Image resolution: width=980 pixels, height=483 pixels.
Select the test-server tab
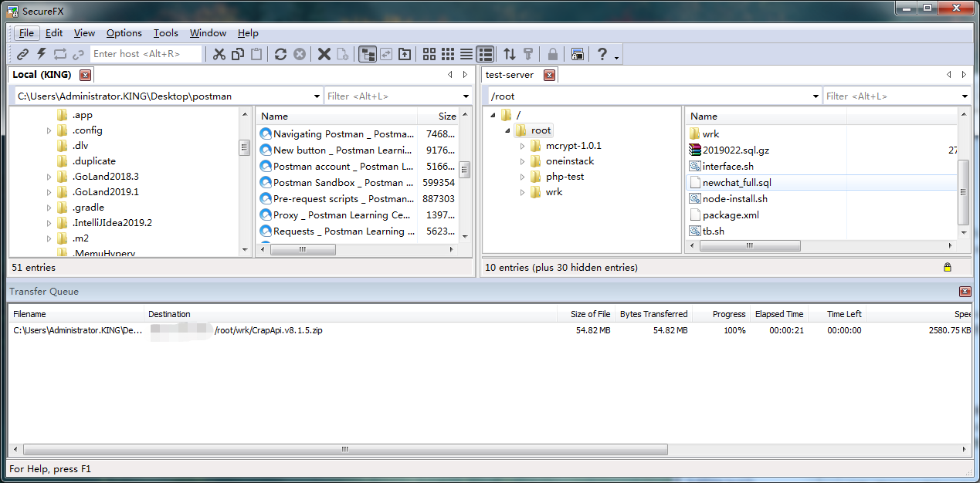click(510, 75)
